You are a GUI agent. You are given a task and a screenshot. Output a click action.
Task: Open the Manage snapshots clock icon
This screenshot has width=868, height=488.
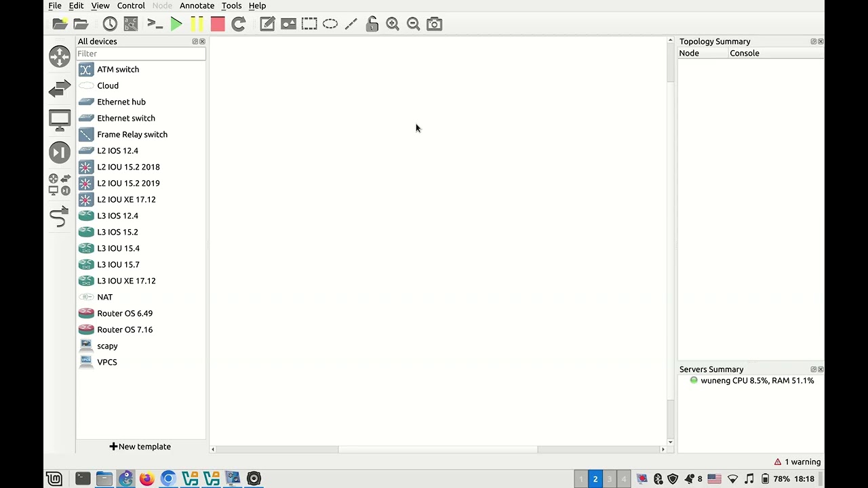click(x=110, y=24)
